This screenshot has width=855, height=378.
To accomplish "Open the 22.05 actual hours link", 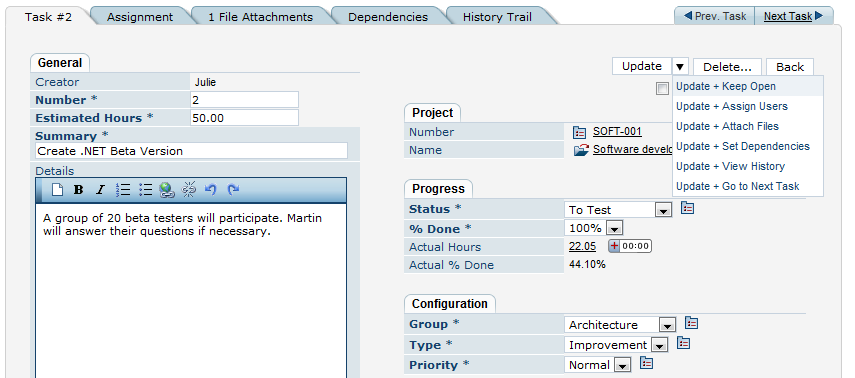I will [x=582, y=246].
